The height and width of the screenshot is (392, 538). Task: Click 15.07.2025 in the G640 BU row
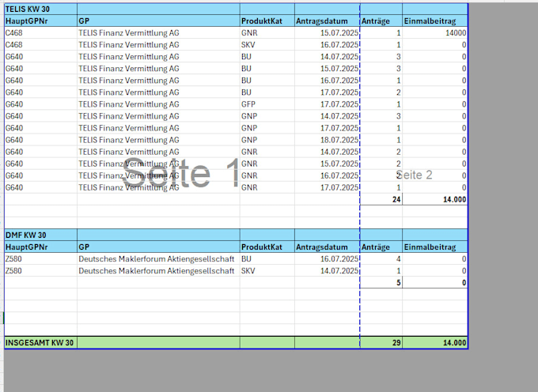pyautogui.click(x=327, y=69)
